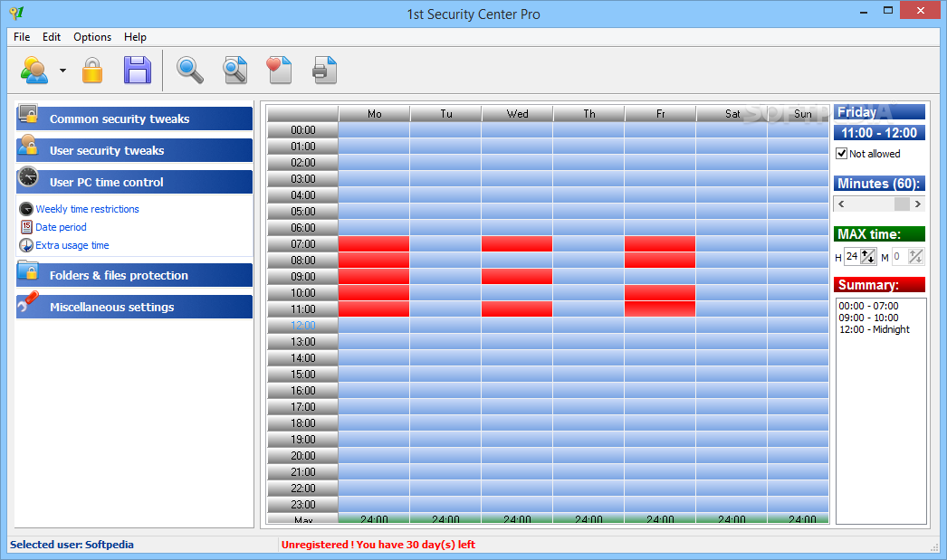Click the printer icon in the toolbar
947x560 pixels.
click(324, 70)
